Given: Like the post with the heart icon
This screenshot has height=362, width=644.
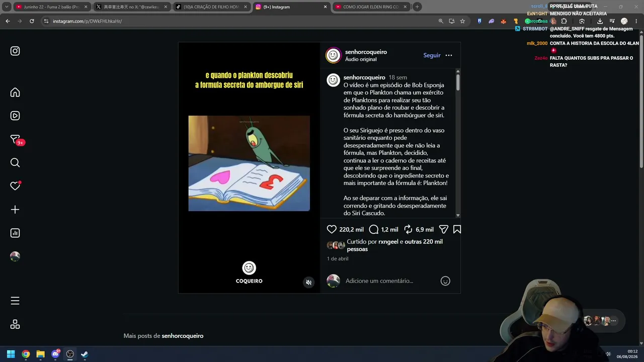Looking at the screenshot, I should [332, 229].
